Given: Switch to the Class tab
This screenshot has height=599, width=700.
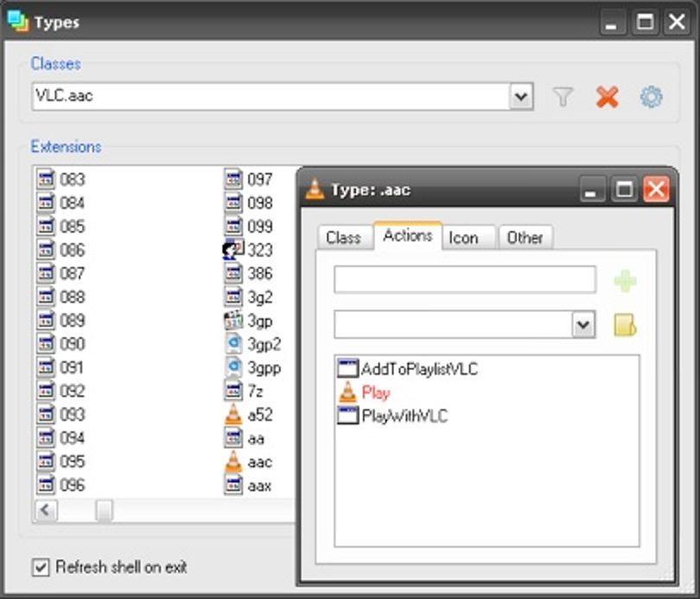Looking at the screenshot, I should tap(343, 238).
